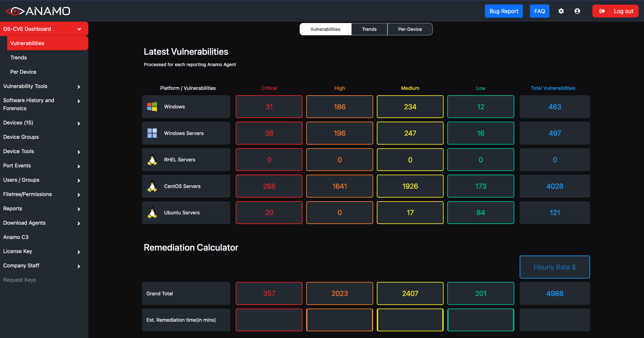Expand the Devices (15) arrow
Image resolution: width=644 pixels, height=338 pixels.
(79, 123)
